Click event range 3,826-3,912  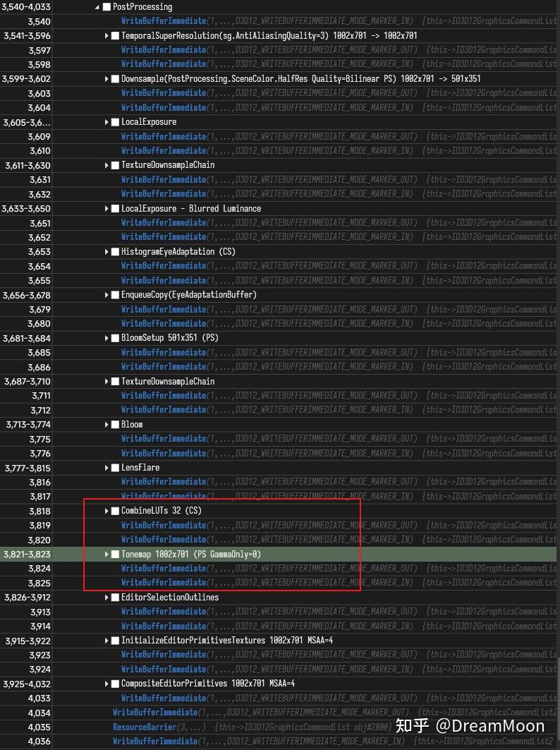[x=28, y=598]
